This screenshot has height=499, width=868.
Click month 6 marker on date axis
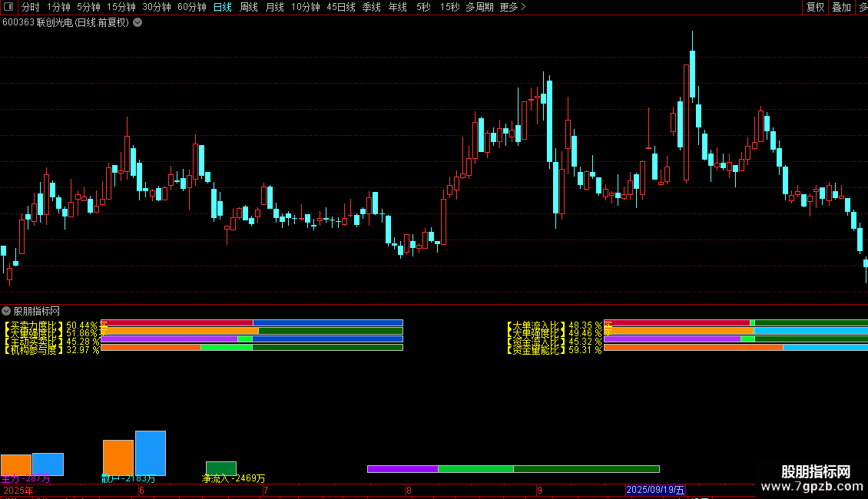[x=141, y=491]
